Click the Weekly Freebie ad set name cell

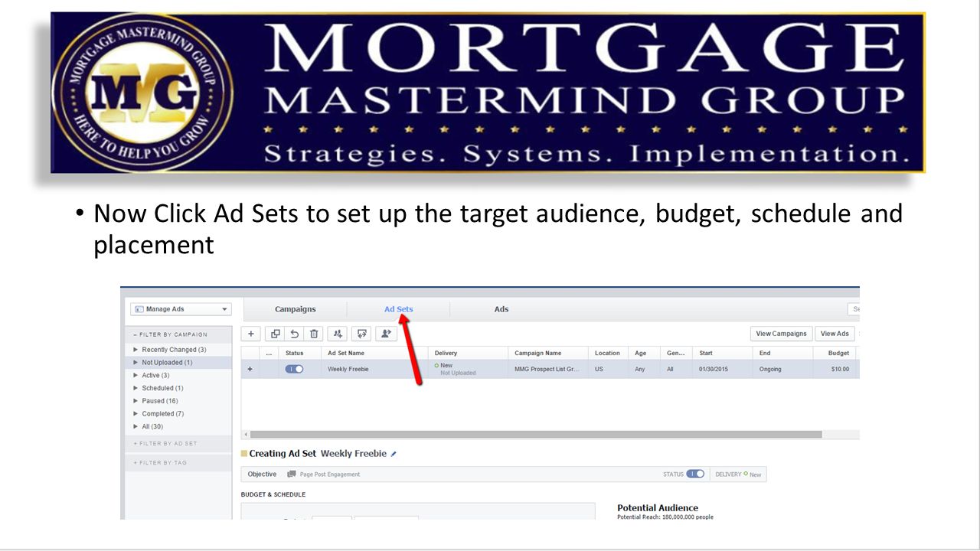pyautogui.click(x=374, y=369)
